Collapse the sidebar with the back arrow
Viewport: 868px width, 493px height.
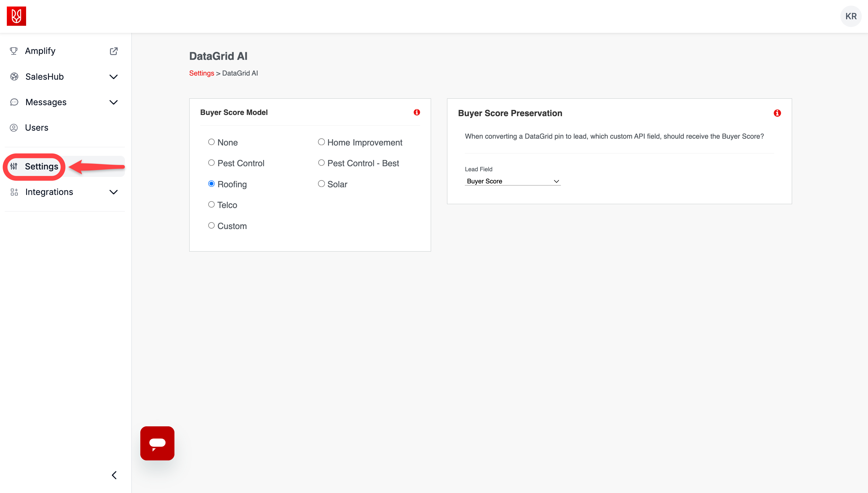point(114,475)
